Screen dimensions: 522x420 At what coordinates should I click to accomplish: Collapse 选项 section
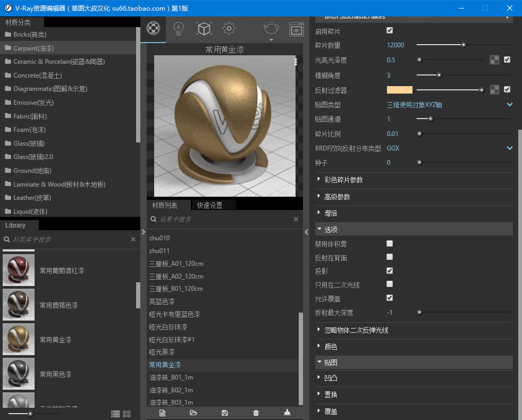(x=414, y=229)
